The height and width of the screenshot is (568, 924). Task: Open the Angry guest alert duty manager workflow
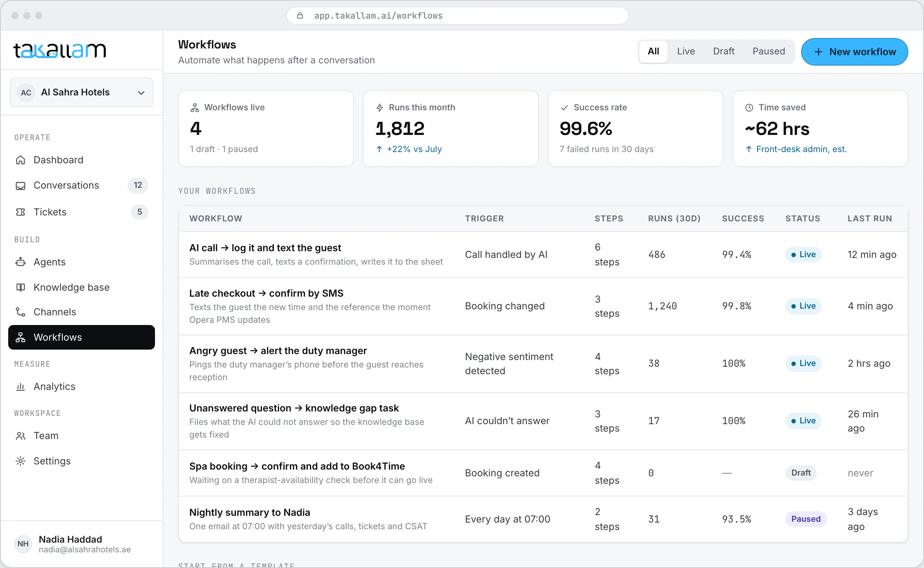(543, 364)
